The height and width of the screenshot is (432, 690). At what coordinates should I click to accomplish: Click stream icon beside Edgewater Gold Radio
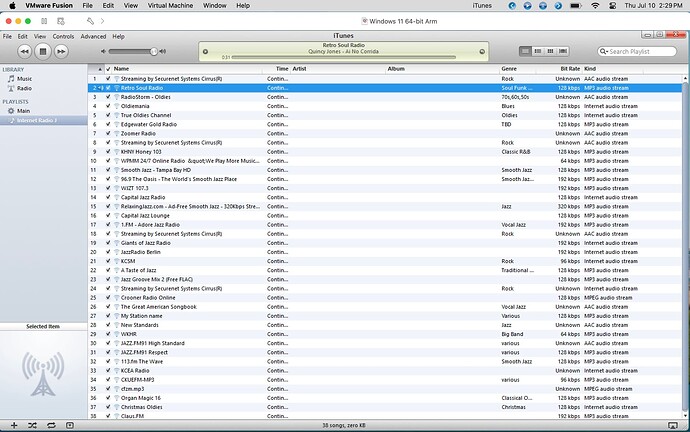[x=117, y=124]
